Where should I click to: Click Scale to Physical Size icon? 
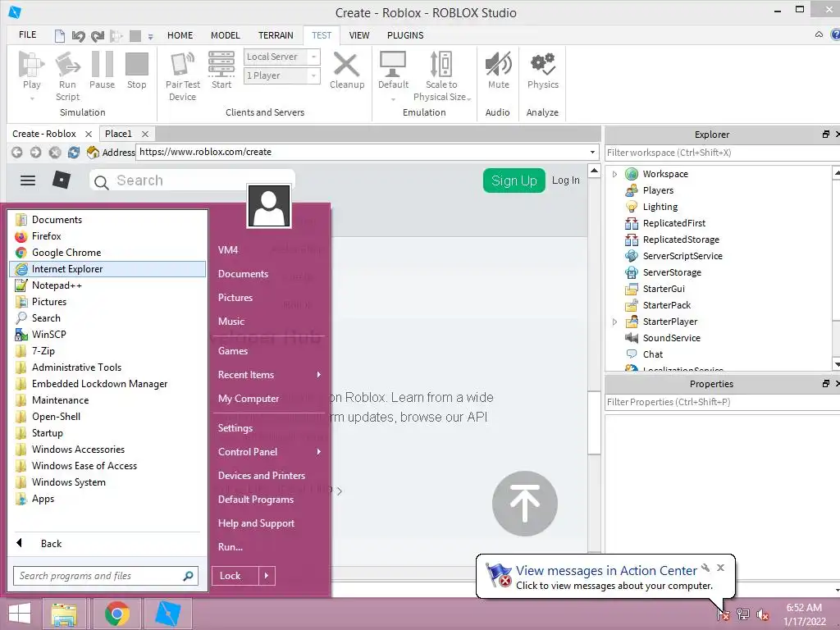tap(441, 64)
